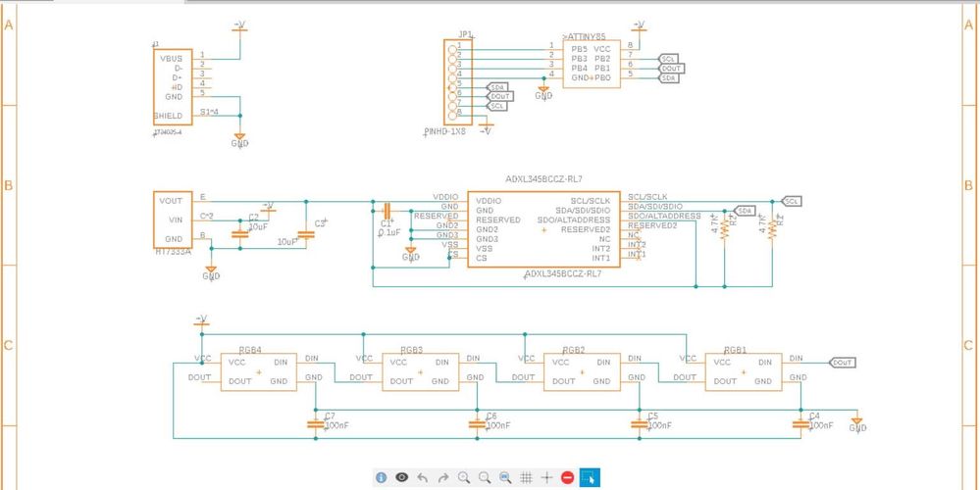Select capacitor C1 0.1uF

click(387, 211)
